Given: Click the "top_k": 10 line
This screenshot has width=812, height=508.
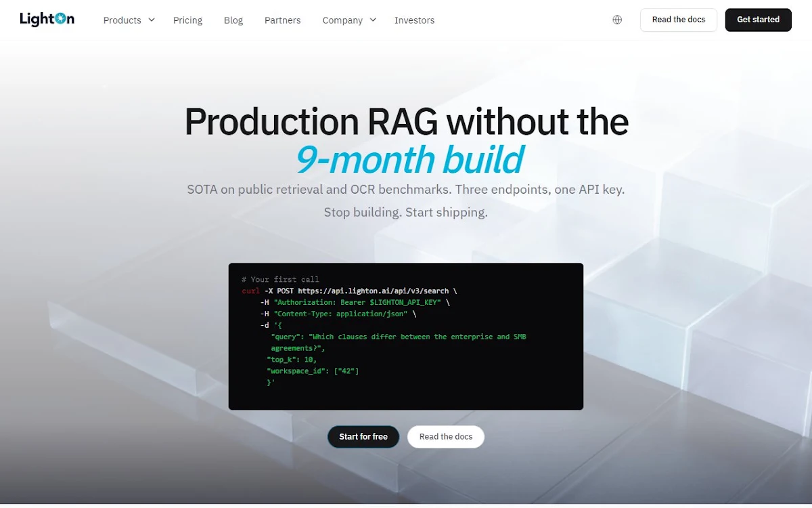Looking at the screenshot, I should [x=292, y=360].
